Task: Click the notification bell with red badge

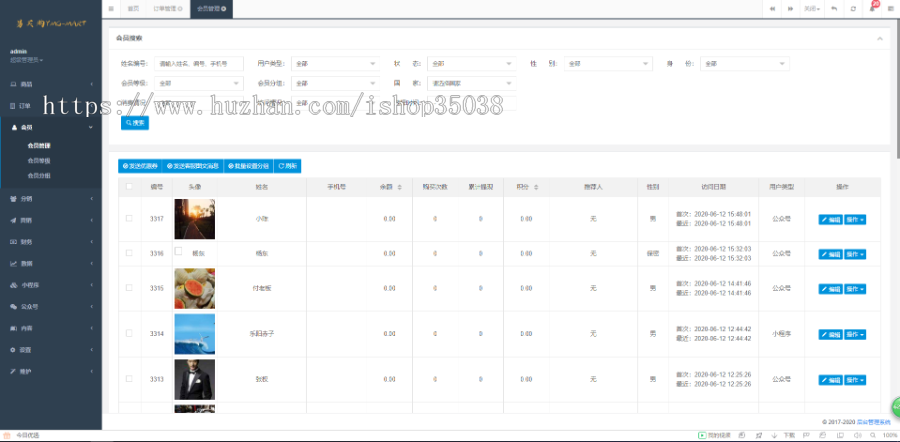Action: 873,8
